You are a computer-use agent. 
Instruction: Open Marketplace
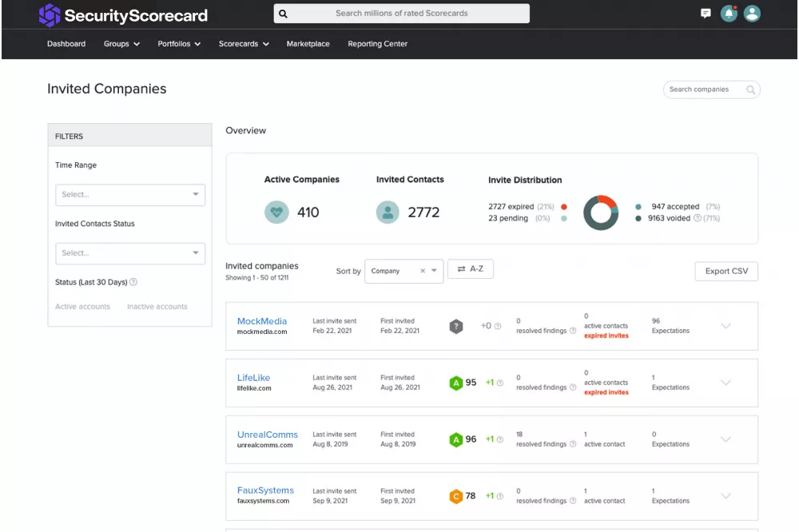coord(308,44)
